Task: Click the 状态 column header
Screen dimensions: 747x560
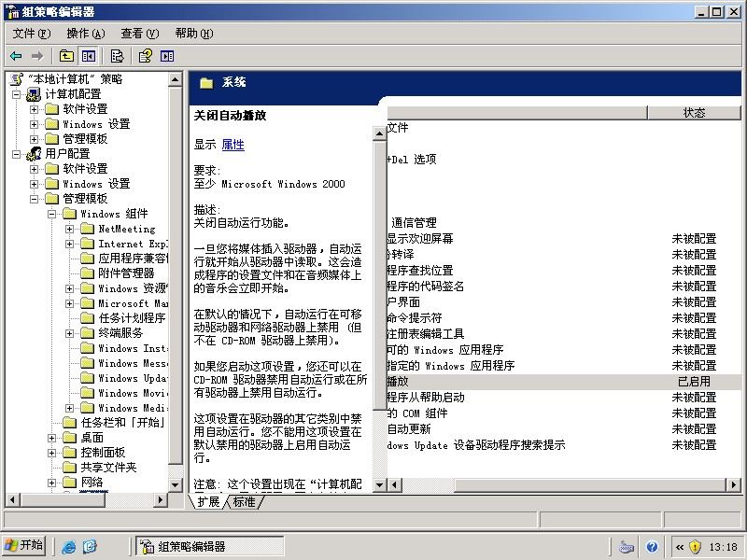Action: [x=694, y=112]
